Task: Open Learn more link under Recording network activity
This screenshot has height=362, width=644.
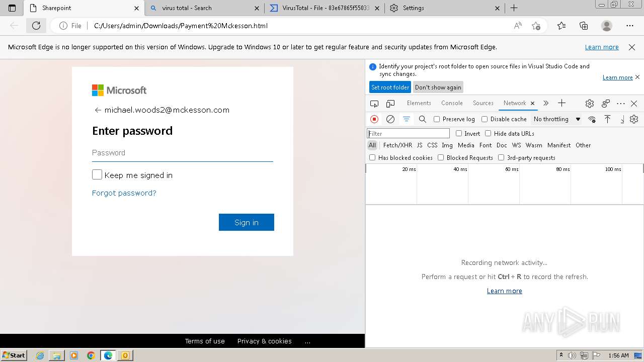Action: pos(505,291)
